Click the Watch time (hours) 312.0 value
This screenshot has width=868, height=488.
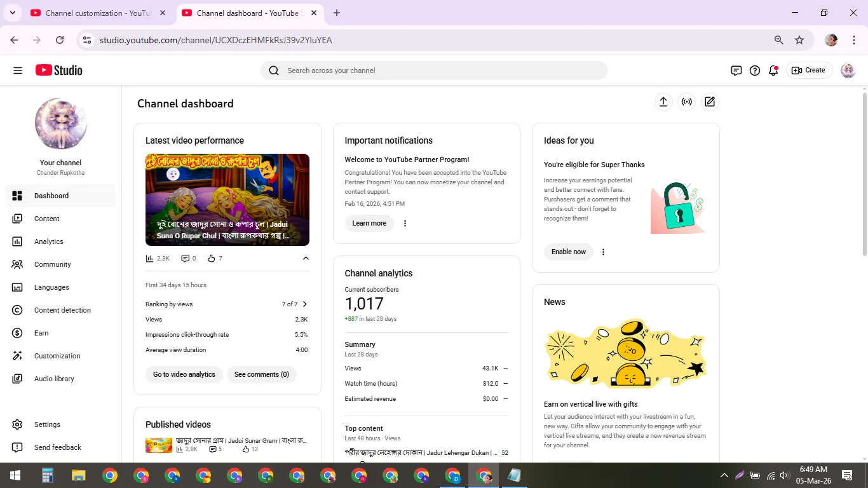[491, 384]
